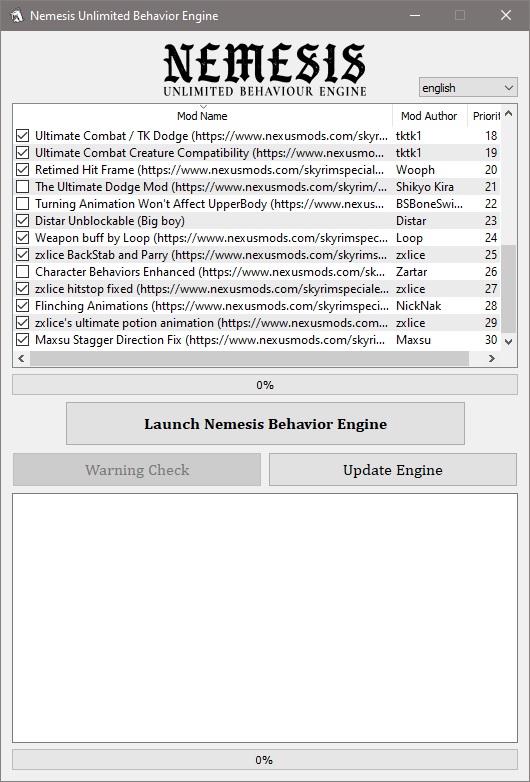Click the horizontal scrollbar thumb of mod list

pos(249,358)
